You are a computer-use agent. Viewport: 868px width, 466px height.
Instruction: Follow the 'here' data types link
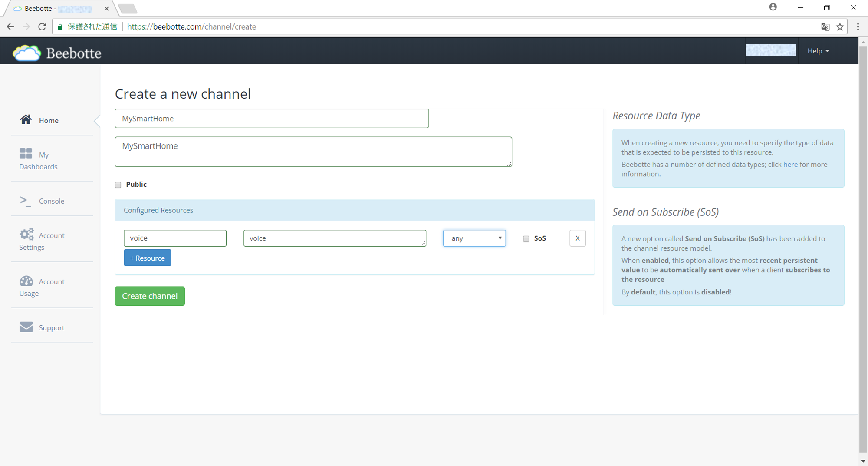click(790, 165)
